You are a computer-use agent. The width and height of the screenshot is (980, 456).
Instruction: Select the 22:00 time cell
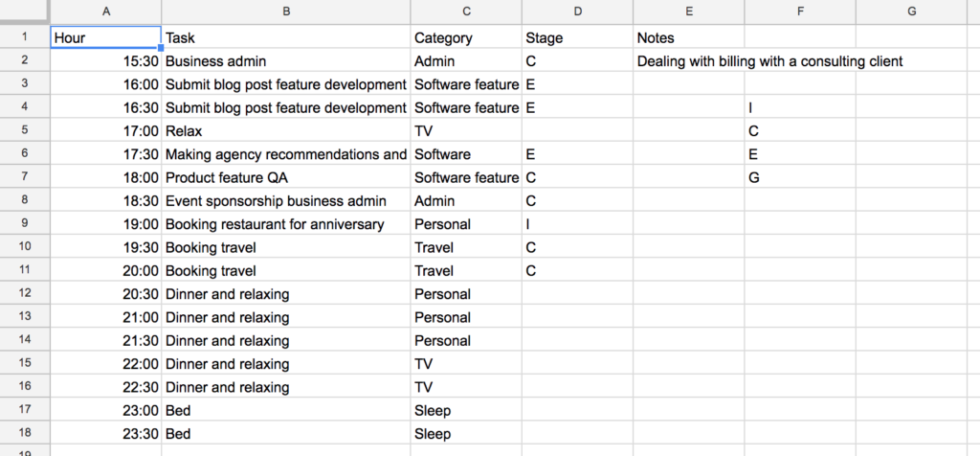[105, 363]
